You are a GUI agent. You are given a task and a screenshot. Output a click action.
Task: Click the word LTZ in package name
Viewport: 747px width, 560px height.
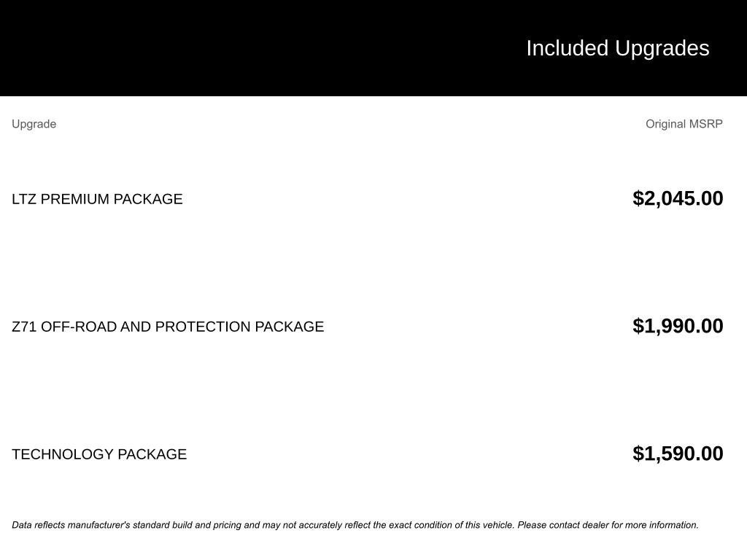[24, 199]
